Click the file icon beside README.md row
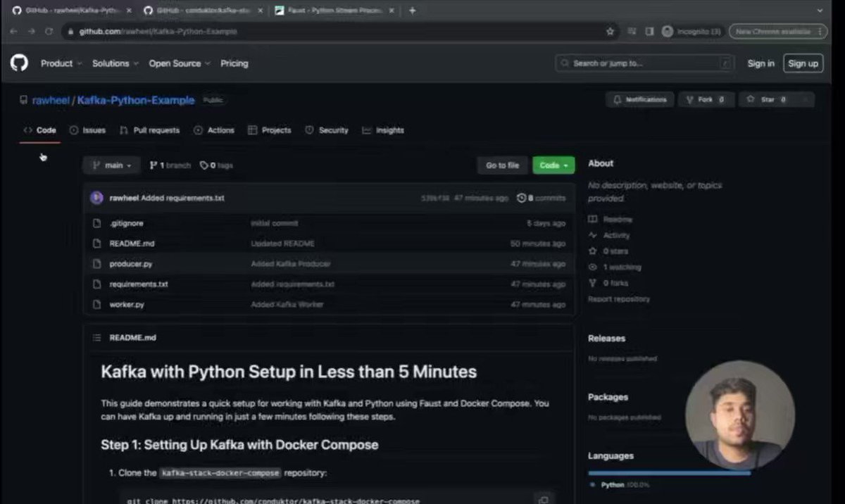The height and width of the screenshot is (504, 845). click(x=97, y=244)
